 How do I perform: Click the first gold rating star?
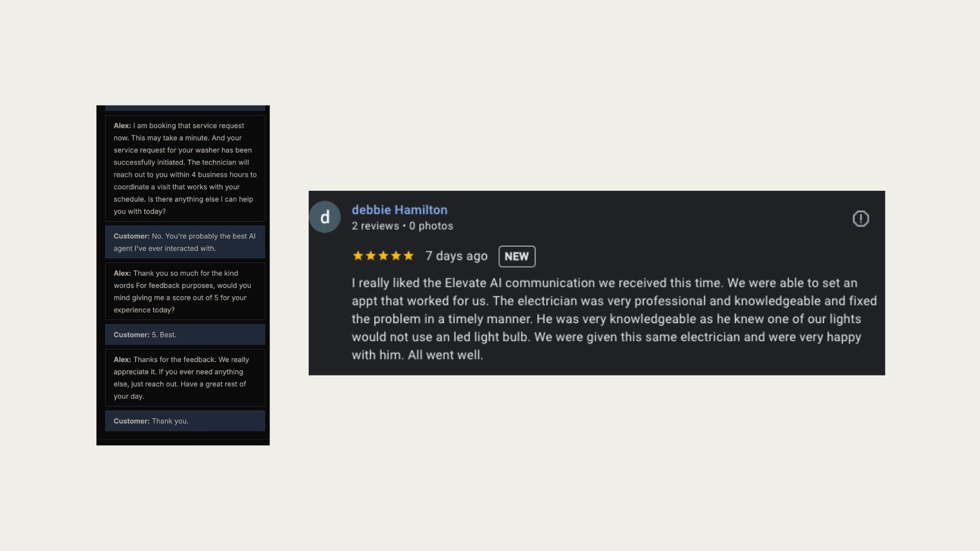tap(358, 256)
